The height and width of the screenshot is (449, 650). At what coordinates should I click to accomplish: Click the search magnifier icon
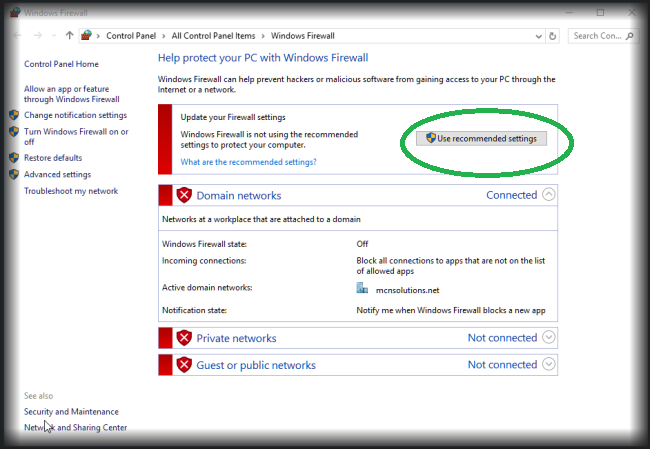[x=630, y=36]
